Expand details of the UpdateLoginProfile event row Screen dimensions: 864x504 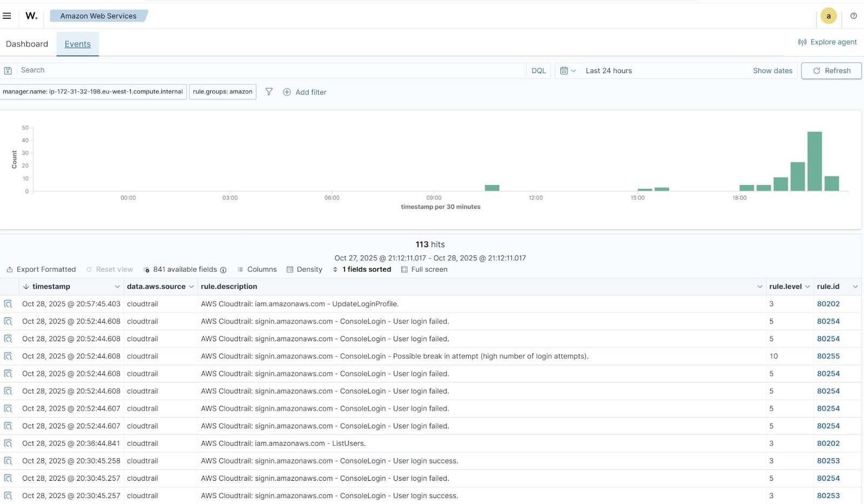click(x=8, y=304)
